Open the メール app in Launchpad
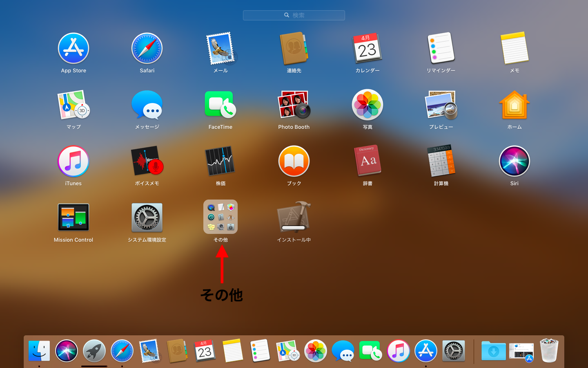 220,48
